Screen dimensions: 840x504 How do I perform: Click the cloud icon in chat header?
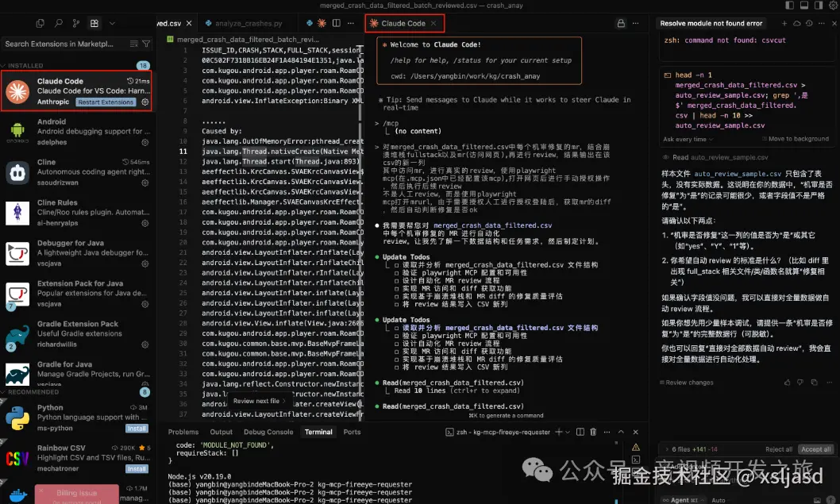[x=797, y=24]
